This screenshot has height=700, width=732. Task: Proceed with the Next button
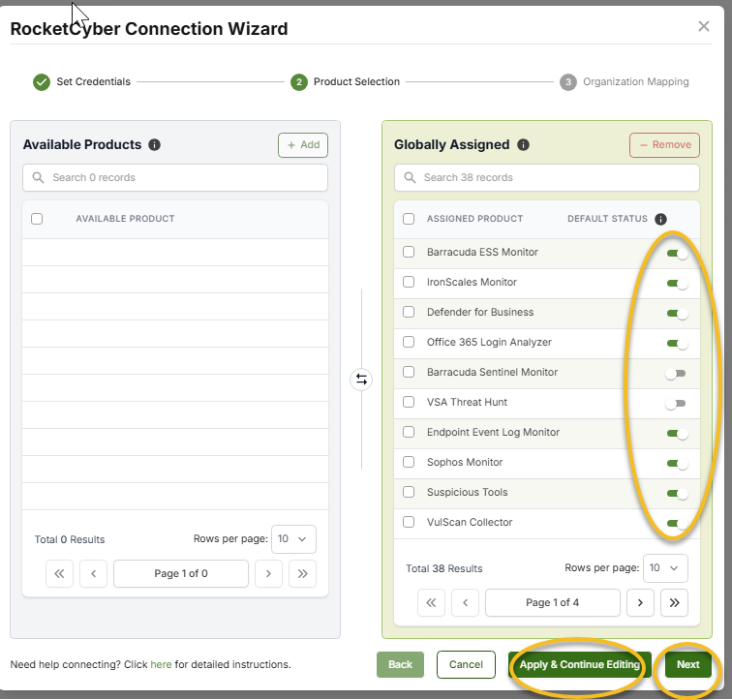point(688,664)
